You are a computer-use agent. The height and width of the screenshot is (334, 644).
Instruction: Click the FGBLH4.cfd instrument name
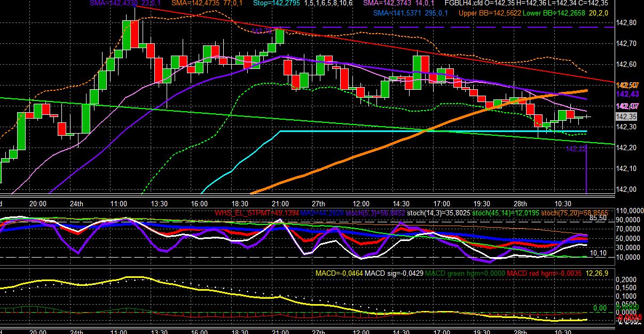pyautogui.click(x=464, y=3)
